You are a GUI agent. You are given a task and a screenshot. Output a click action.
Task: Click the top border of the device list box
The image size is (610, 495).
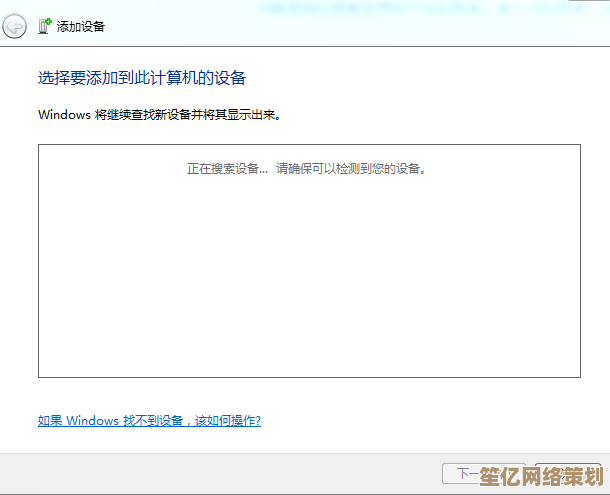coord(309,144)
